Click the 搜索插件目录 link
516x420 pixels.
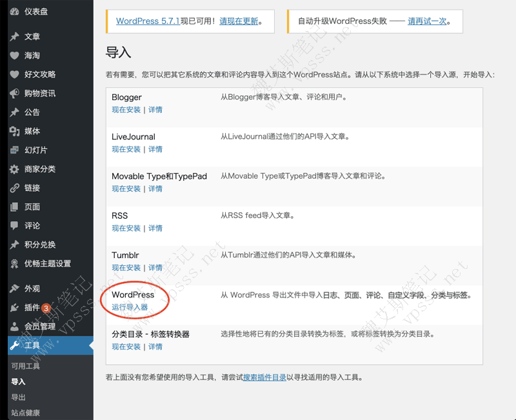264,377
